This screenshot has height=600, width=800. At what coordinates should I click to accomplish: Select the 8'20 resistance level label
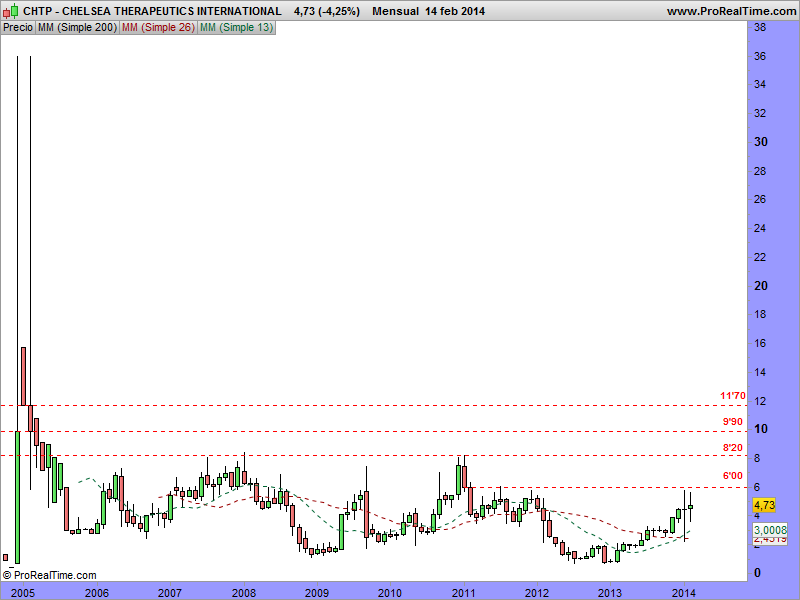(733, 447)
